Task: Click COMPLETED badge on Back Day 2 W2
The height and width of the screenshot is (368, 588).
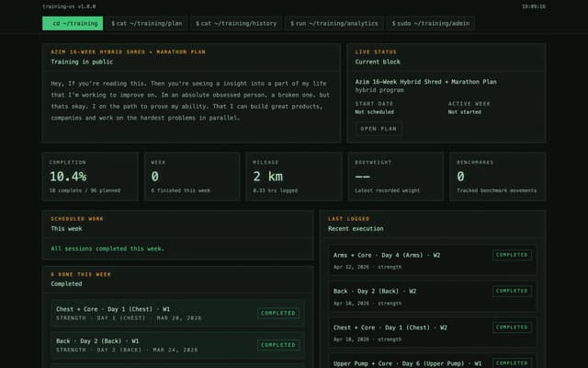Action: click(512, 291)
